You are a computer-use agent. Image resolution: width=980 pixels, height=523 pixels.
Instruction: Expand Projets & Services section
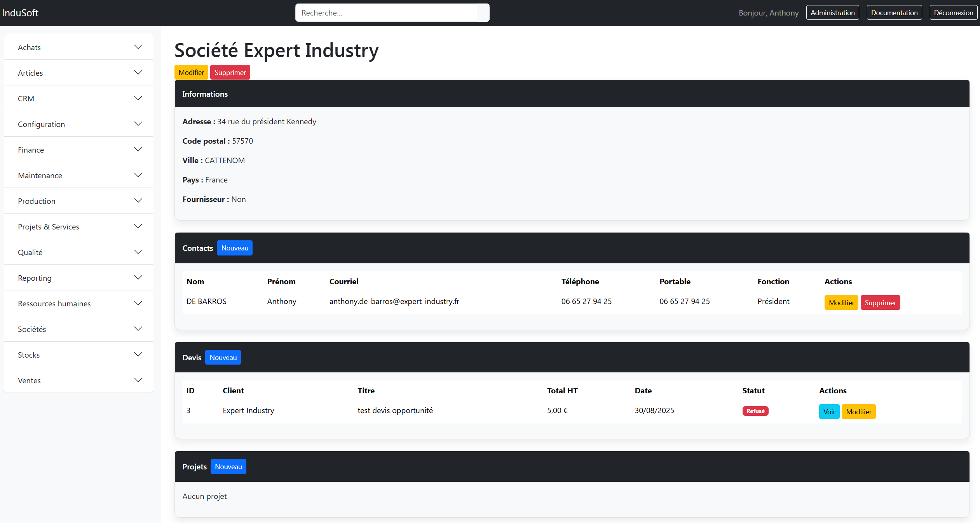coord(78,226)
